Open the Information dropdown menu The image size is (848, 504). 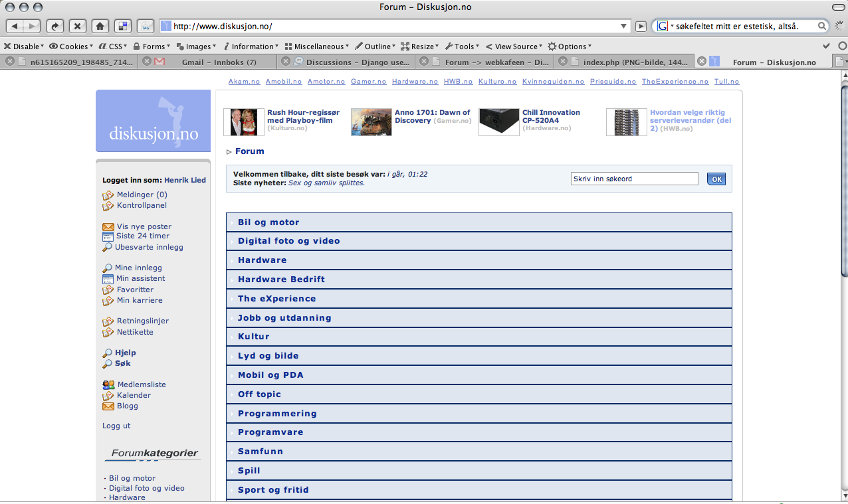coord(251,46)
